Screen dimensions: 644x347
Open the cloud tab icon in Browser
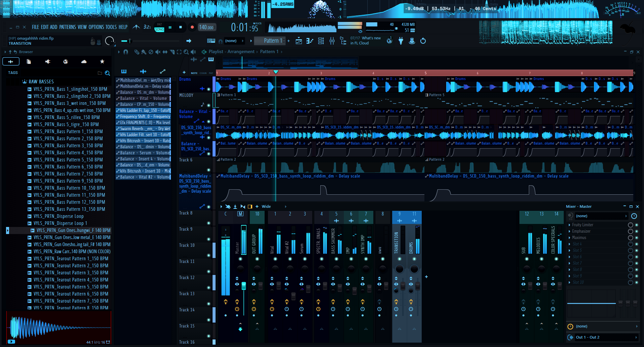pos(84,62)
